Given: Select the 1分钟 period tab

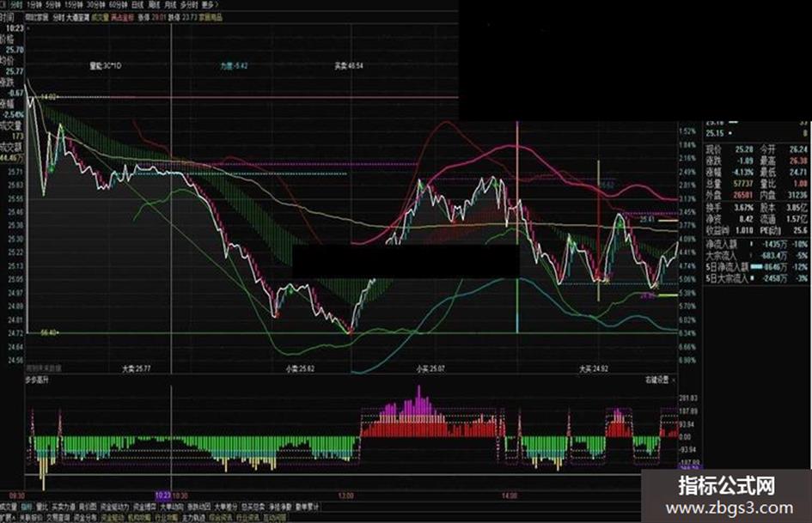Looking at the screenshot, I should [x=34, y=4].
